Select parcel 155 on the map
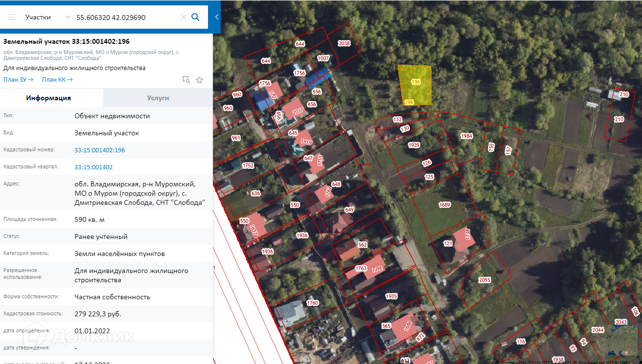 tap(491, 147)
